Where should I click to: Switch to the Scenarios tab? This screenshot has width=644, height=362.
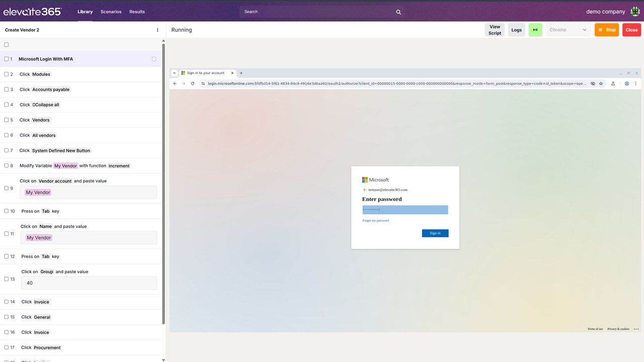111,12
